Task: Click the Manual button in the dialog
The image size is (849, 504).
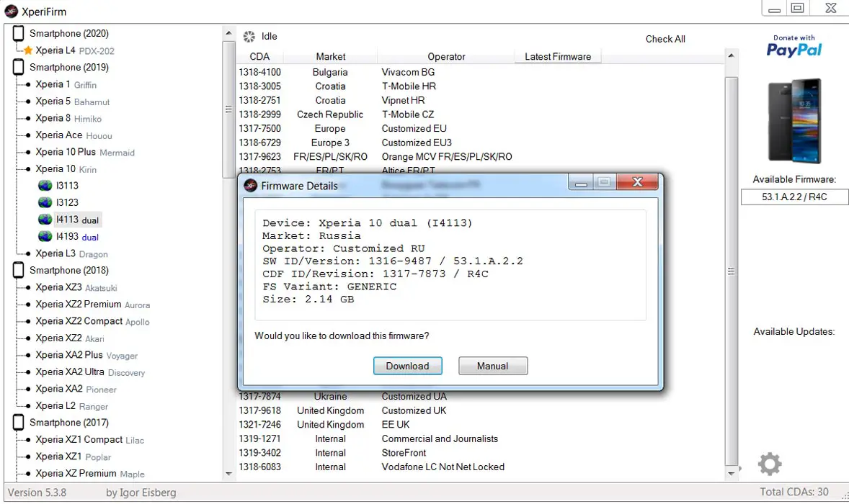Action: pyautogui.click(x=493, y=366)
